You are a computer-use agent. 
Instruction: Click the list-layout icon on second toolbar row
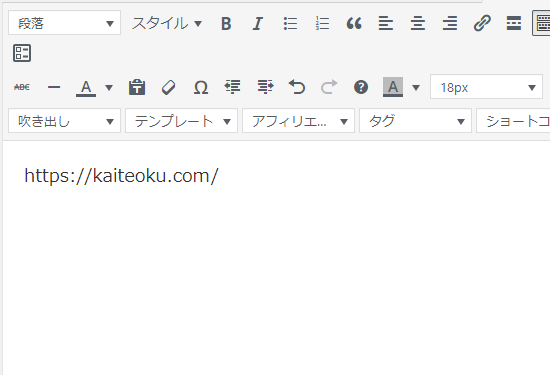pos(22,53)
